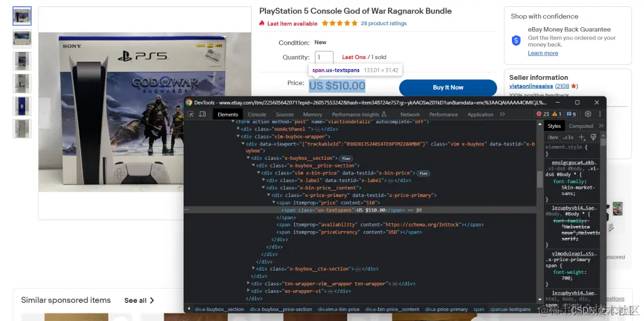Open the Application tab
The image size is (644, 321).
click(x=480, y=115)
